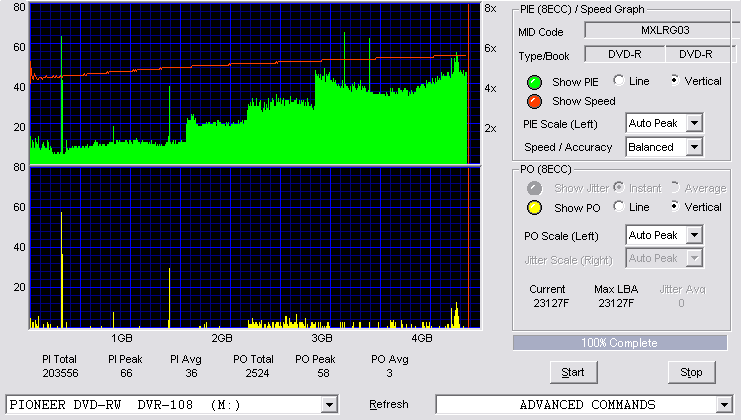
Task: Toggle the grey Show Jitter indicator
Action: coord(534,188)
